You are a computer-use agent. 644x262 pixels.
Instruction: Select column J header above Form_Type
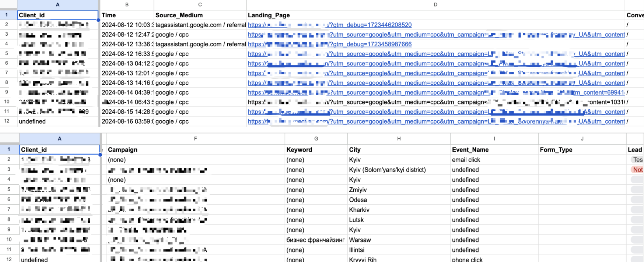pos(582,139)
